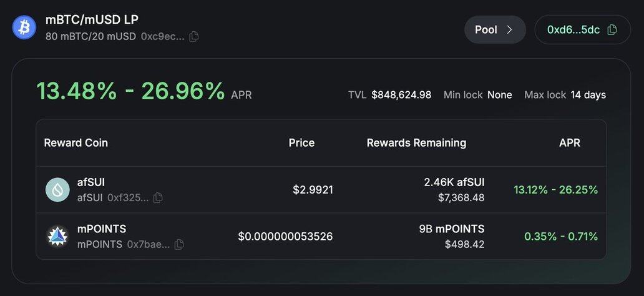This screenshot has width=644, height=296.
Task: Click the APR column header
Action: pos(569,142)
